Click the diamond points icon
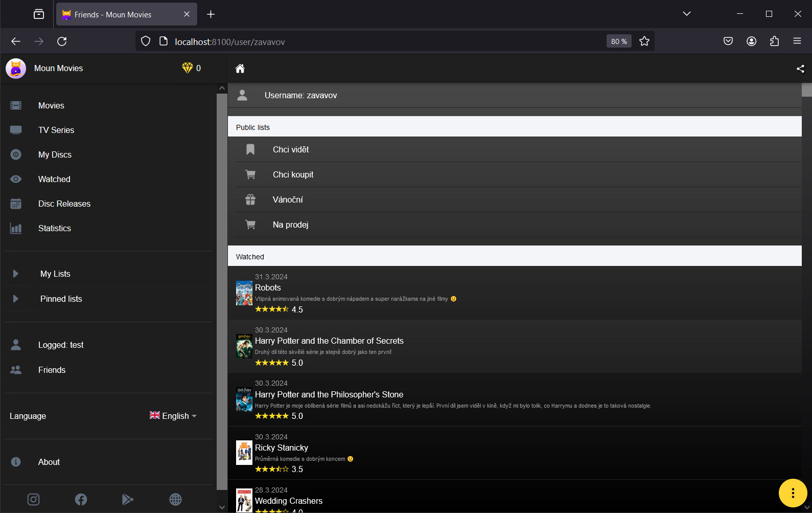Image resolution: width=812 pixels, height=513 pixels. [x=188, y=68]
